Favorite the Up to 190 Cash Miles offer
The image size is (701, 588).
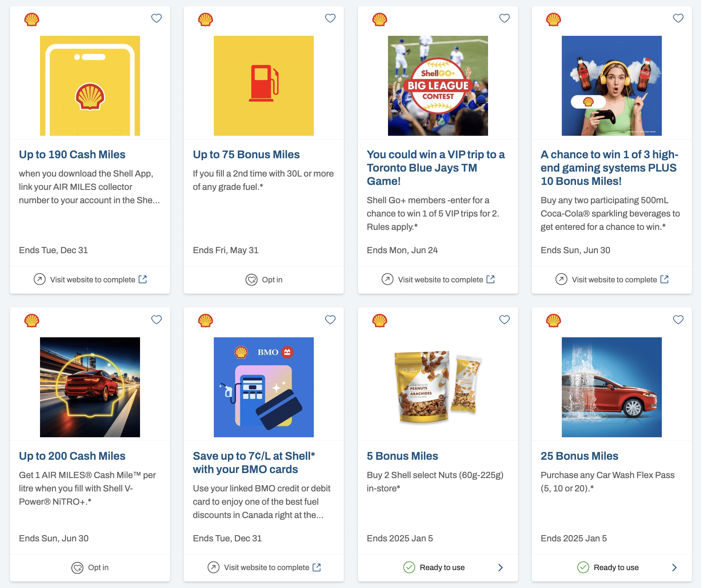coord(156,18)
